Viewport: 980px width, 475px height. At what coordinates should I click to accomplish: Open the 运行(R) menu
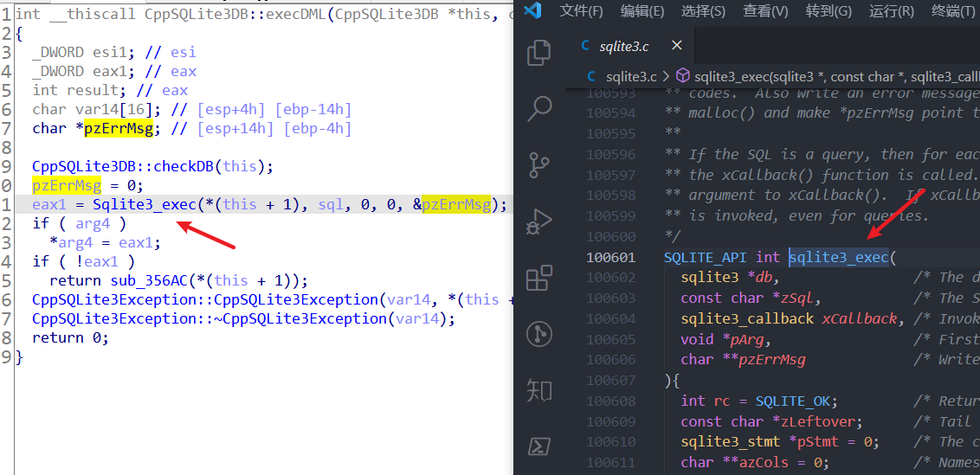(x=891, y=10)
